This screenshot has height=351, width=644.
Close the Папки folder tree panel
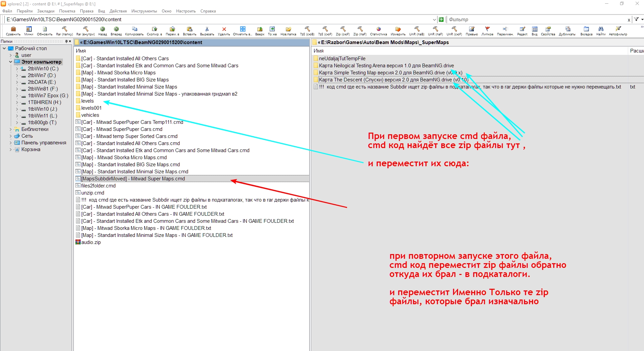pos(70,41)
